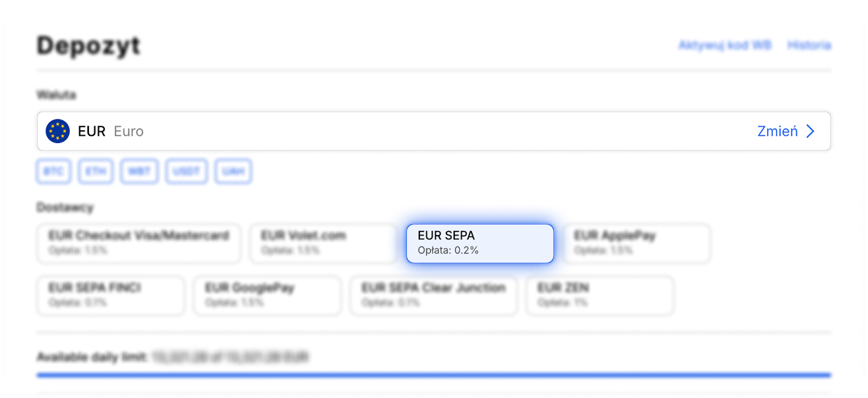Click the chevron arrow beside Zmień
The height and width of the screenshot is (398, 868).
(x=810, y=131)
